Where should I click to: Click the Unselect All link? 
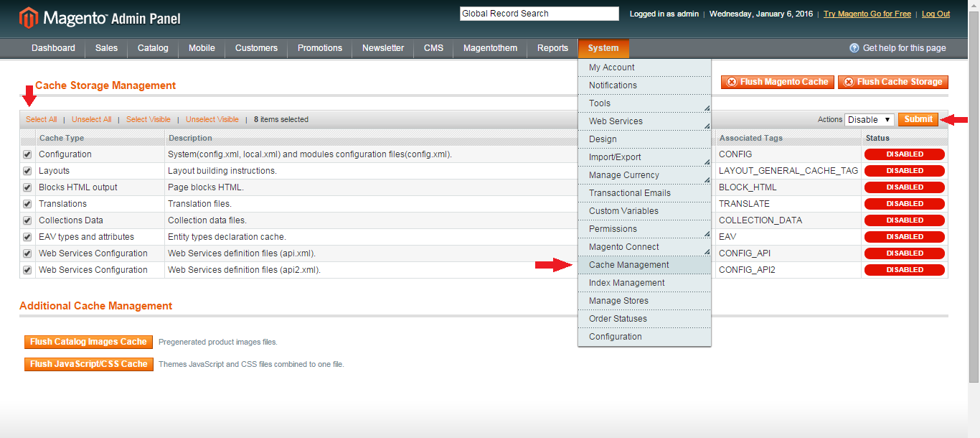92,120
